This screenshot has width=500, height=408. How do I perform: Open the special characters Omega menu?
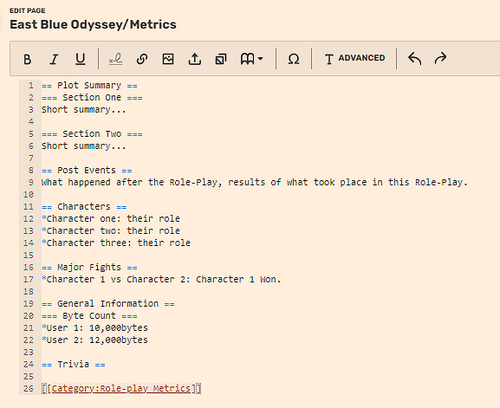[x=293, y=59]
